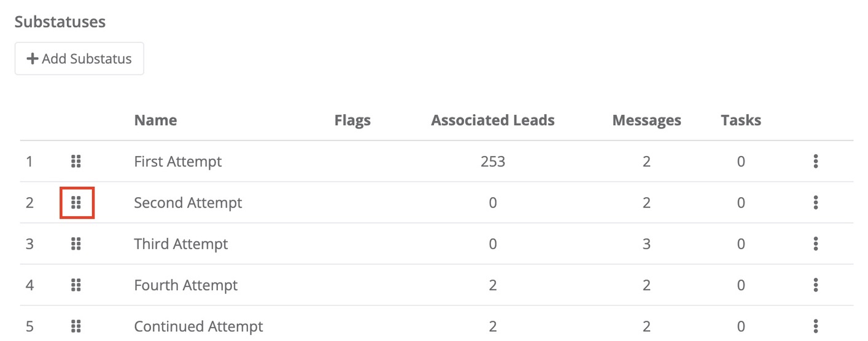Click drag handle for Continued Attempt row
868x341 pixels.
coord(76,326)
